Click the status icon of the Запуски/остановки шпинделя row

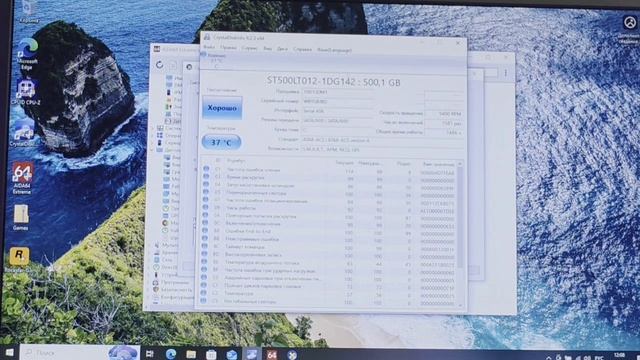(206, 184)
